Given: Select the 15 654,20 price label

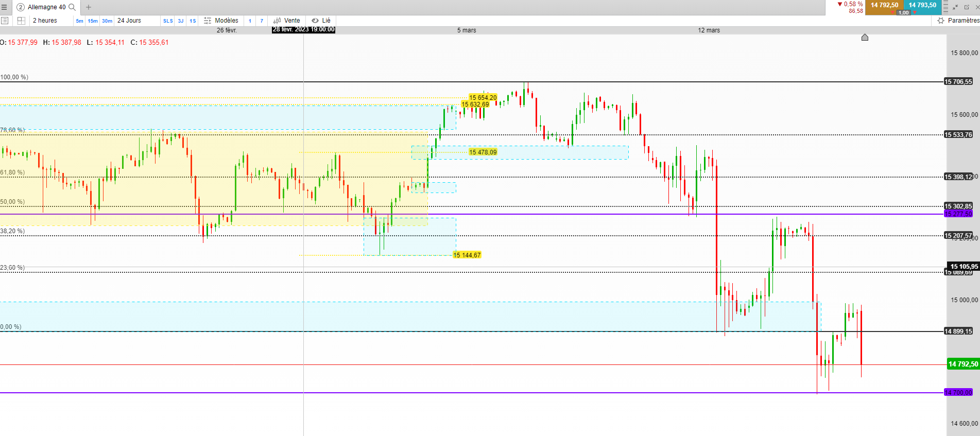Looking at the screenshot, I should [x=483, y=97].
